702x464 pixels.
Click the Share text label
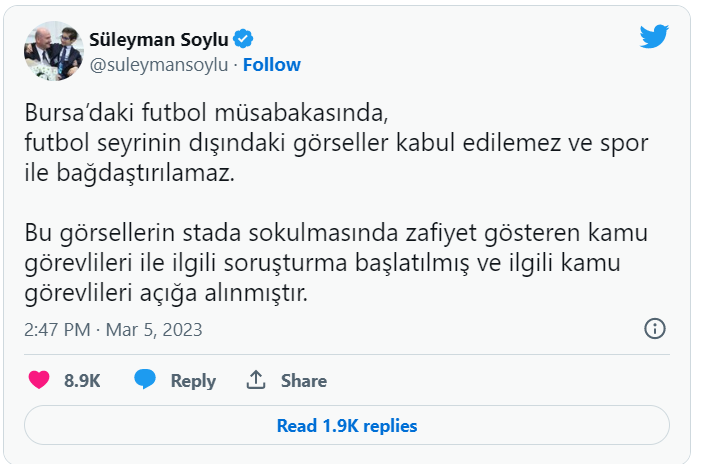304,380
